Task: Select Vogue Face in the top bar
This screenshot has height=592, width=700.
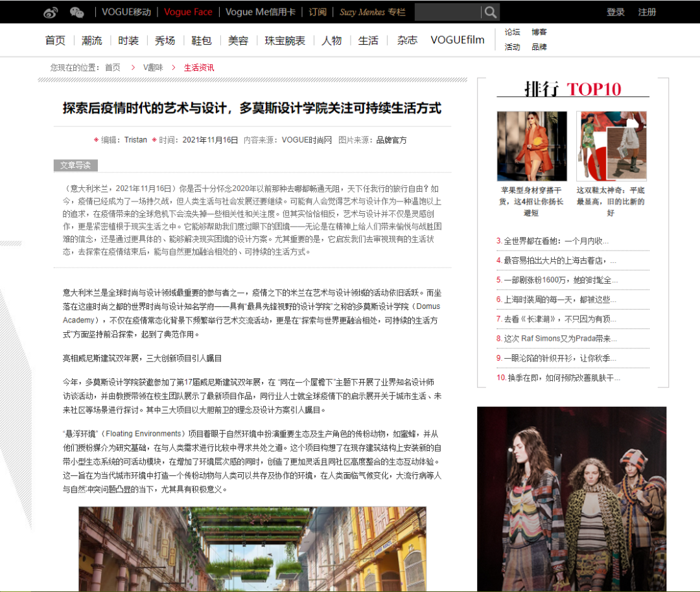Action: [188, 12]
